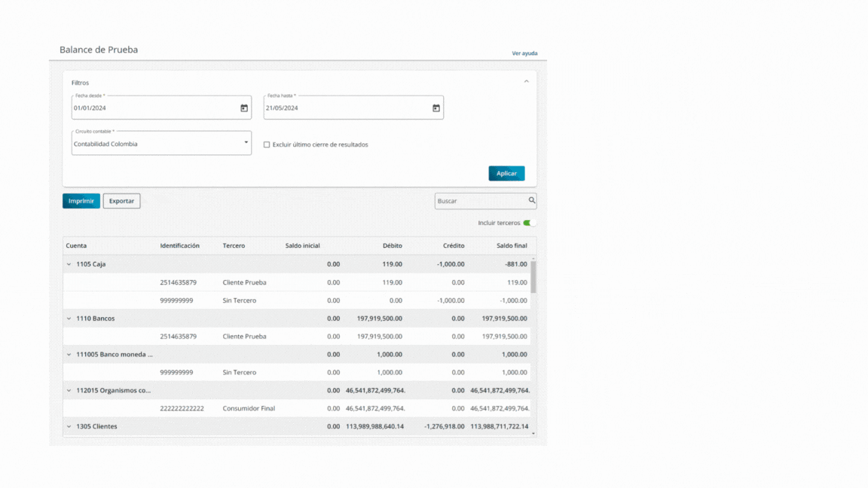Click the Saldo final column header
Image resolution: width=868 pixels, height=488 pixels.
(512, 246)
